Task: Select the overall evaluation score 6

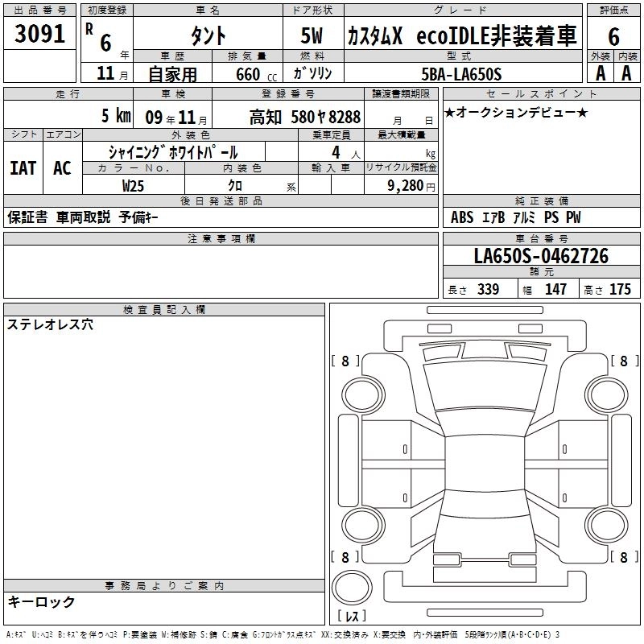Action: point(613,35)
